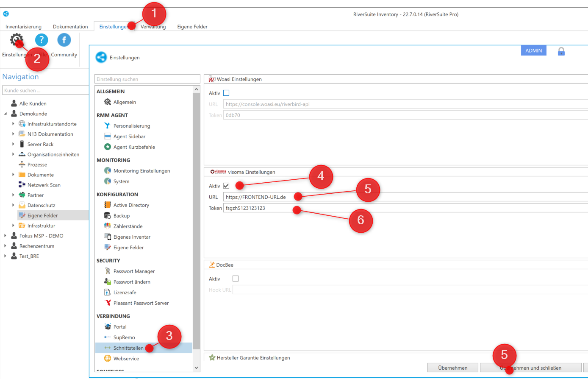The image size is (588, 379).
Task: Click the settings list scroll-down arrow
Action: pos(196,368)
